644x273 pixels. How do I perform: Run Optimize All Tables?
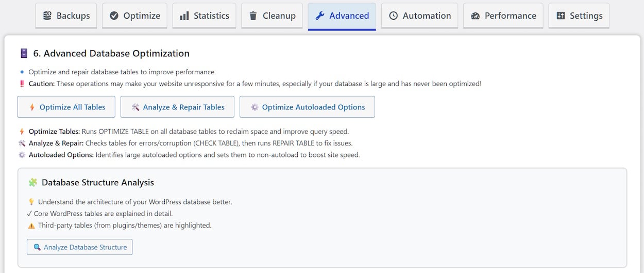[66, 107]
